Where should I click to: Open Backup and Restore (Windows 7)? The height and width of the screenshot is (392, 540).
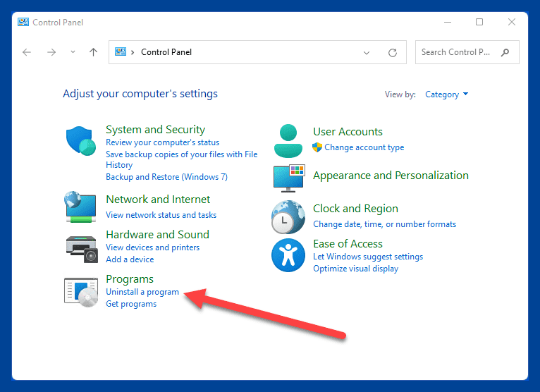166,177
